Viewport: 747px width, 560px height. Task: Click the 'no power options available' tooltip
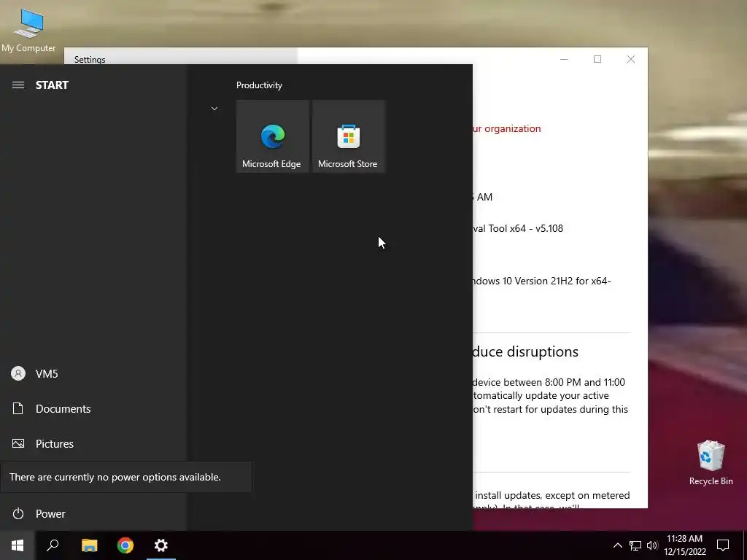(125, 477)
